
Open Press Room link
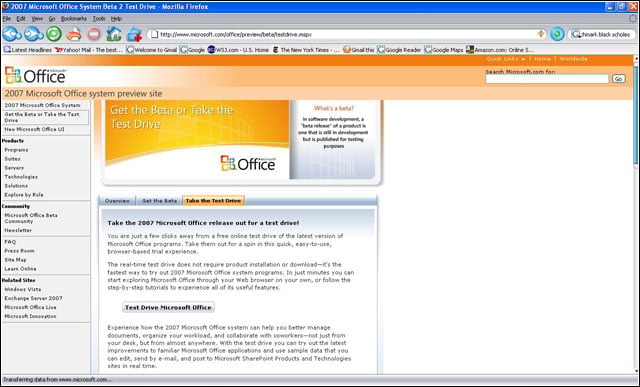pos(19,251)
